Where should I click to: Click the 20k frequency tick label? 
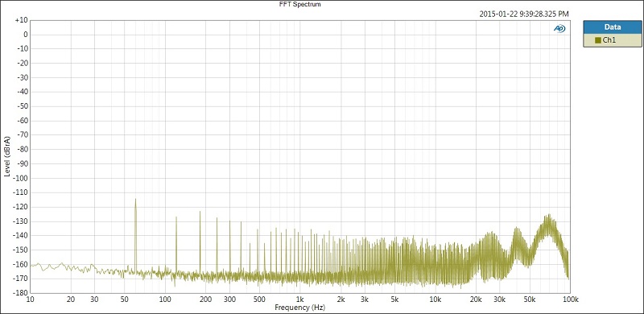coord(476,299)
